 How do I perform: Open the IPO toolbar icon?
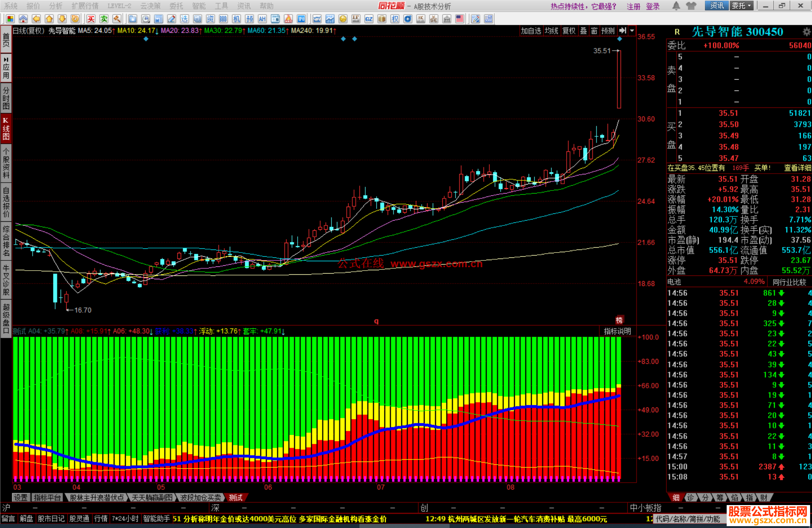coord(301,19)
